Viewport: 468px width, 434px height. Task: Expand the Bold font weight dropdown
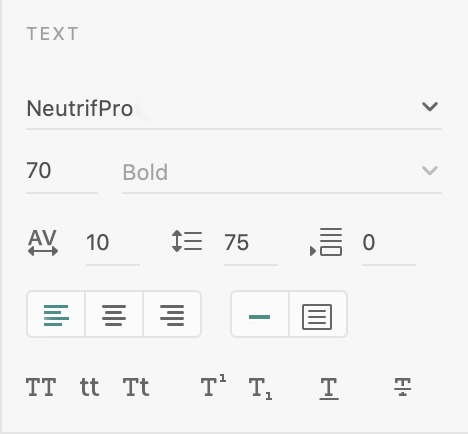(282, 172)
